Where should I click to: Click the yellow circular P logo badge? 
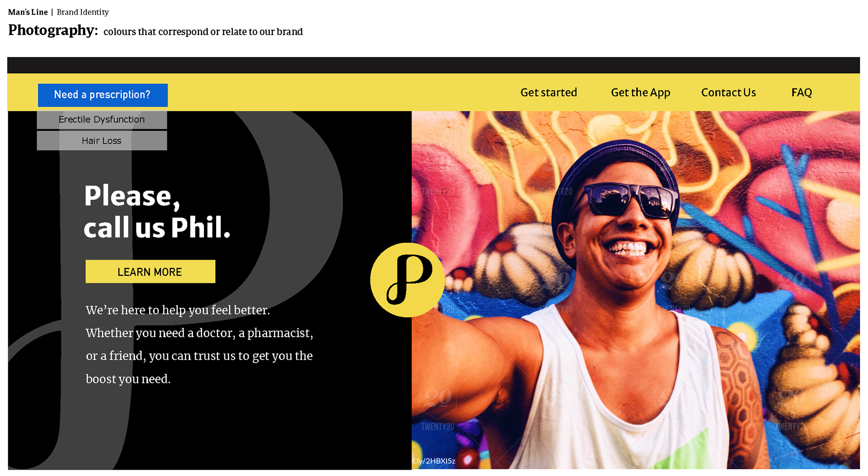pyautogui.click(x=407, y=280)
